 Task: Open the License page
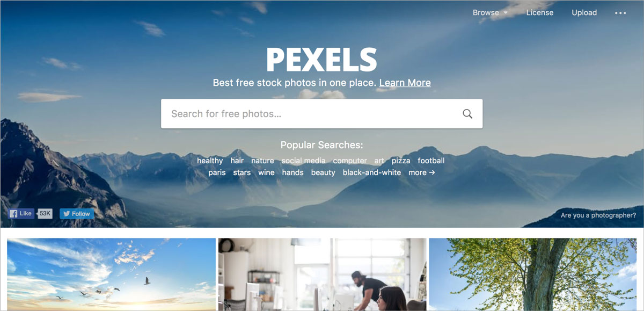point(540,12)
